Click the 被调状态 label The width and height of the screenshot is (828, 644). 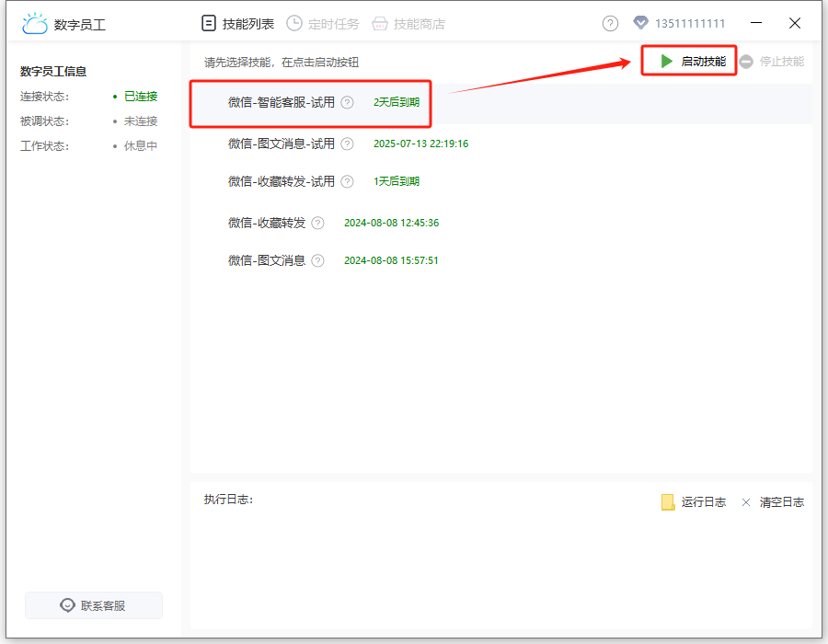pos(45,121)
